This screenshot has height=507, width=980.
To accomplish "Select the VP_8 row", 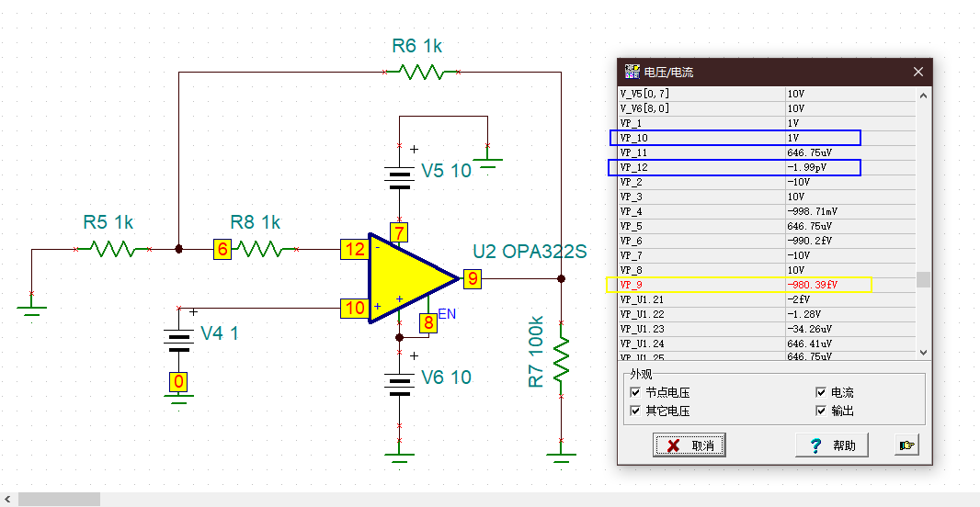I will click(x=768, y=270).
